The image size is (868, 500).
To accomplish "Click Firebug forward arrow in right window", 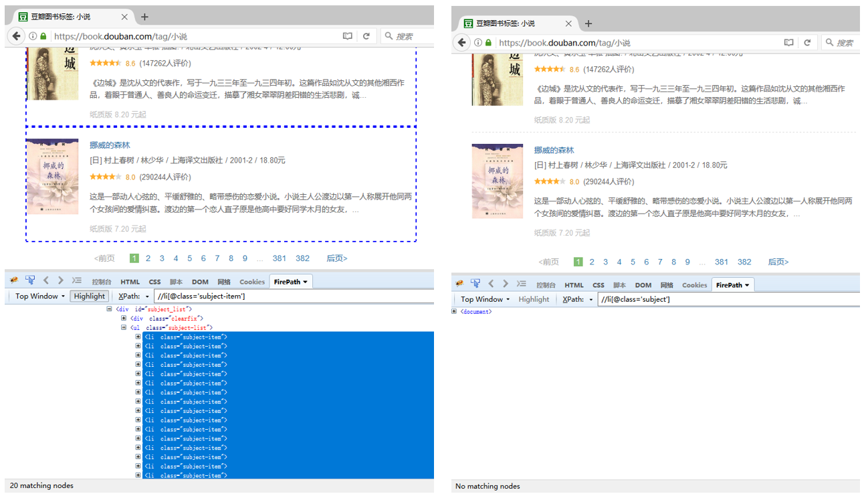I will point(506,284).
